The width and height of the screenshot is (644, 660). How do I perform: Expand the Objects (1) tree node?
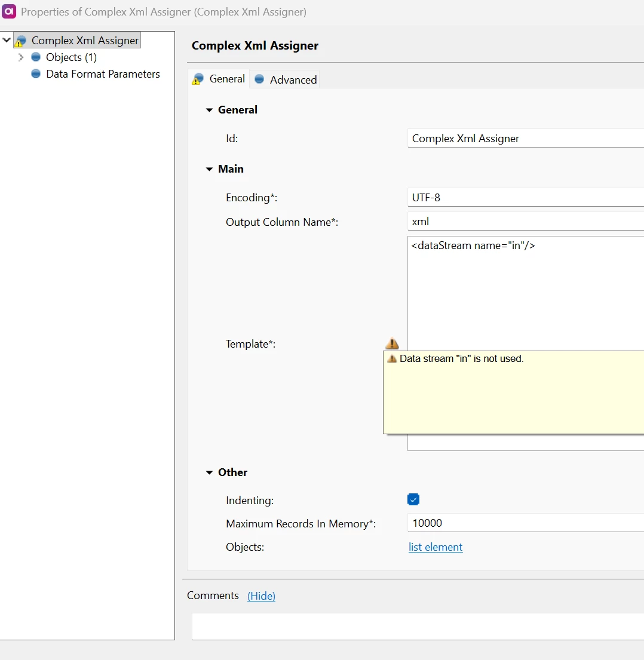click(x=21, y=57)
